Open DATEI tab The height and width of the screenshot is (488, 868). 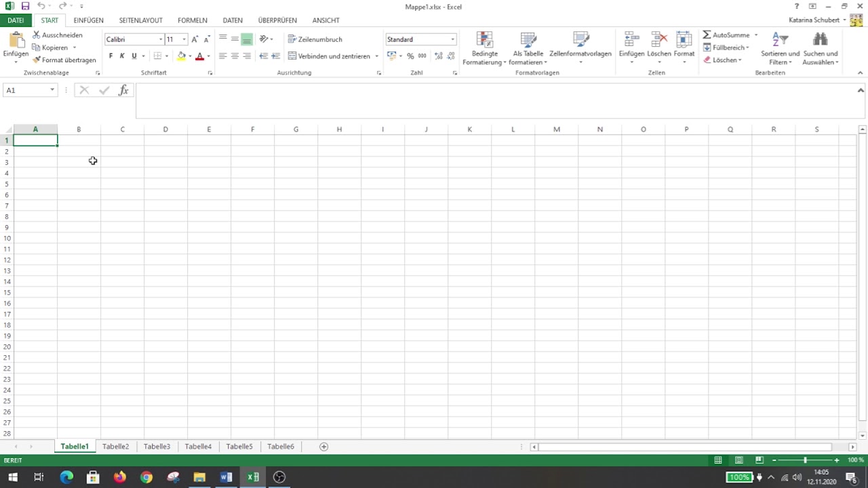[16, 20]
